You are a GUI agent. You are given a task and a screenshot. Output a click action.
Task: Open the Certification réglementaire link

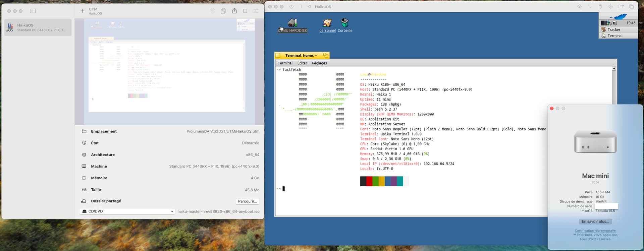595,231
